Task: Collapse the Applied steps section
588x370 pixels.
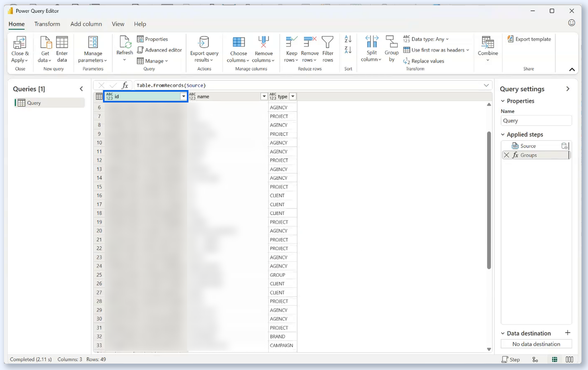Action: click(503, 135)
